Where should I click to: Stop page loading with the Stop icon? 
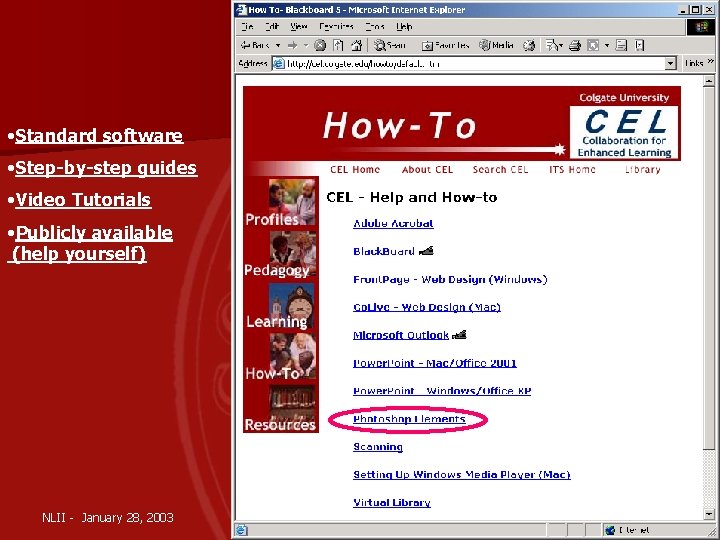[320, 45]
